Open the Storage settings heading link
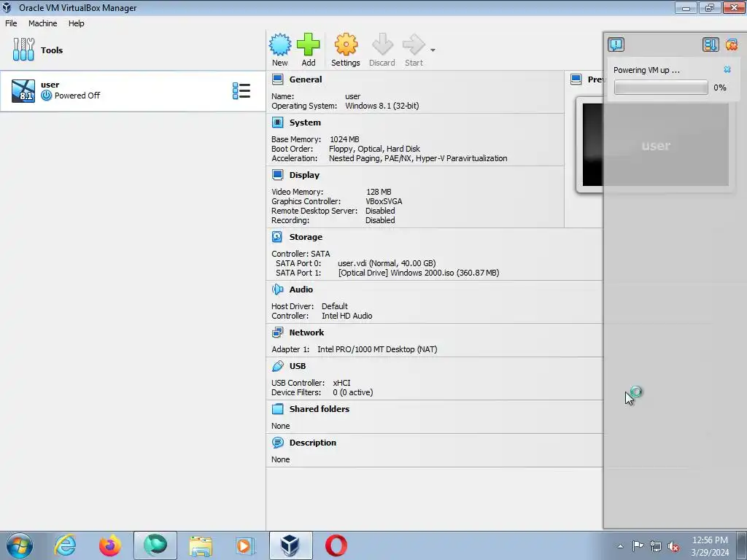 [306, 237]
